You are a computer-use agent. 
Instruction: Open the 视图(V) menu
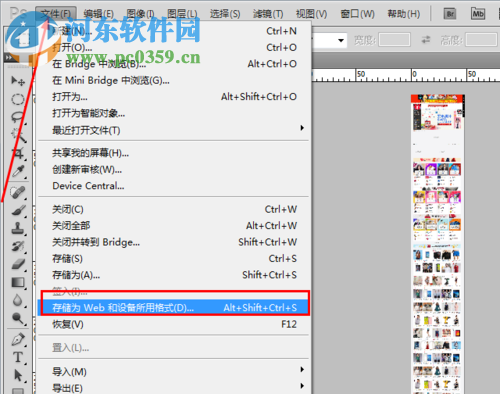pyautogui.click(x=311, y=14)
